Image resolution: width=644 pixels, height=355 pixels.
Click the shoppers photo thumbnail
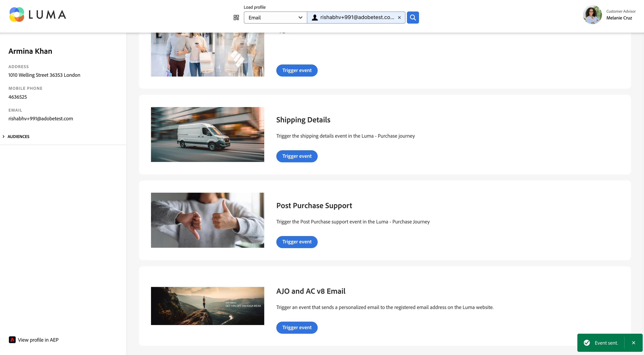point(207,54)
